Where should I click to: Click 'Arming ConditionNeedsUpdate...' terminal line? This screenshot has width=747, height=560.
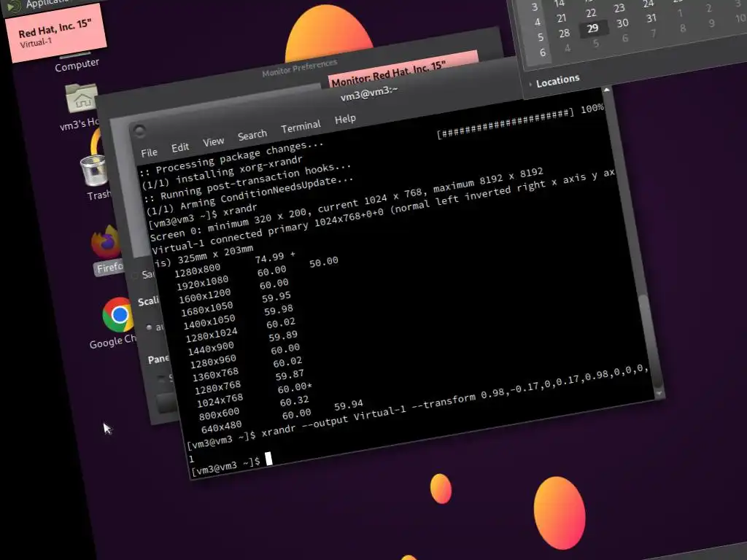pyautogui.click(x=249, y=195)
